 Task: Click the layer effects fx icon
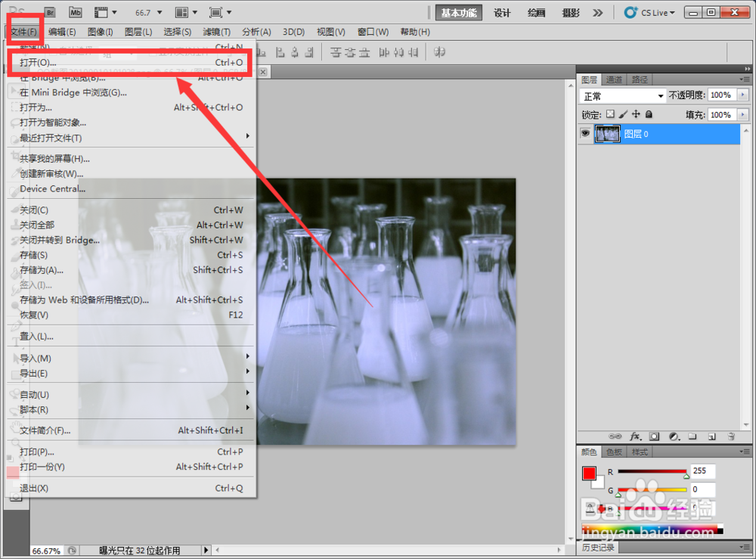(636, 436)
